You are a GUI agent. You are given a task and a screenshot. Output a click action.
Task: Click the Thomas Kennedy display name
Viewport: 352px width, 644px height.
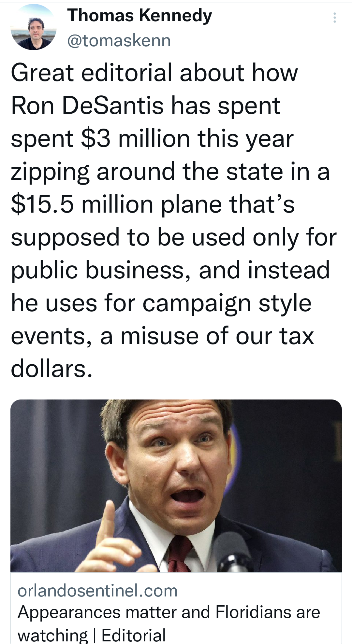click(x=139, y=16)
